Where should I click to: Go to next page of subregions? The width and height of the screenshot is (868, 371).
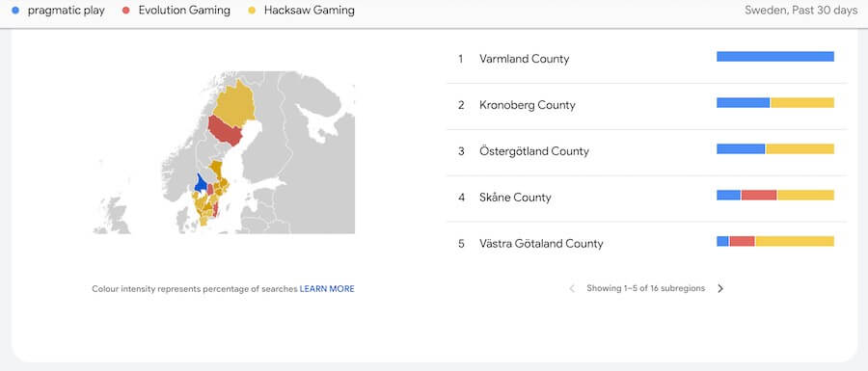tap(720, 288)
